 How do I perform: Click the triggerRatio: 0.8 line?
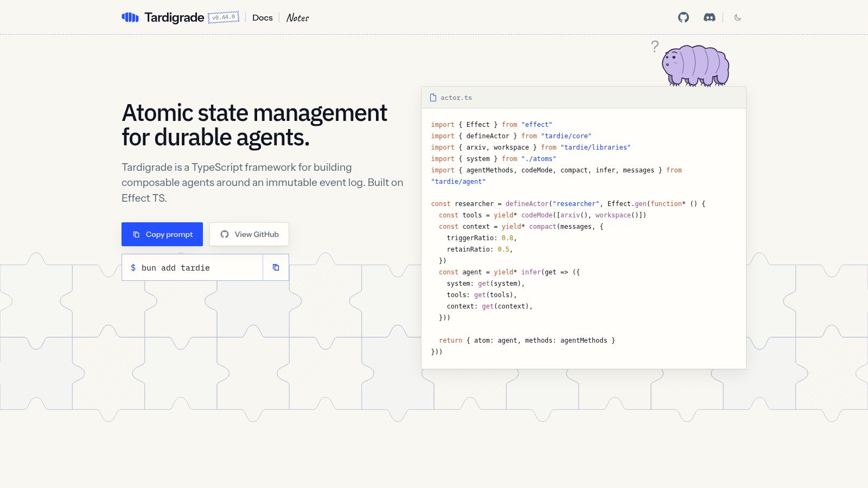tap(482, 238)
